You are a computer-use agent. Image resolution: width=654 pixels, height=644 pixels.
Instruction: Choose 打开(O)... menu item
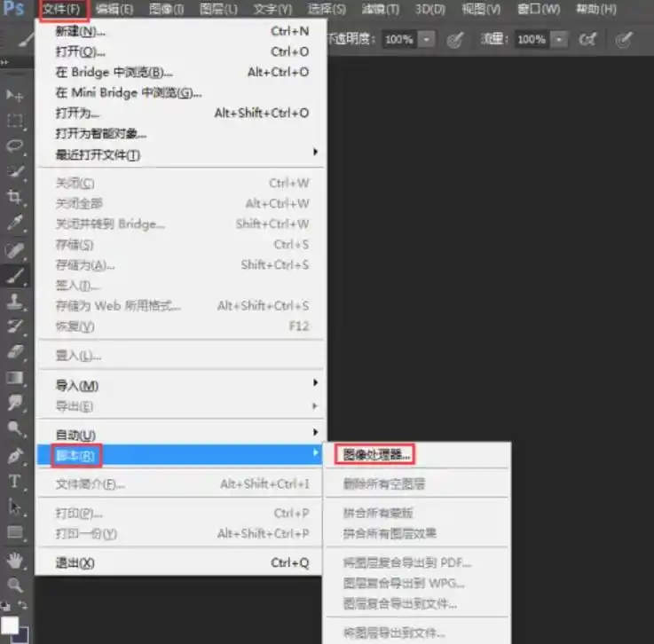(182, 51)
